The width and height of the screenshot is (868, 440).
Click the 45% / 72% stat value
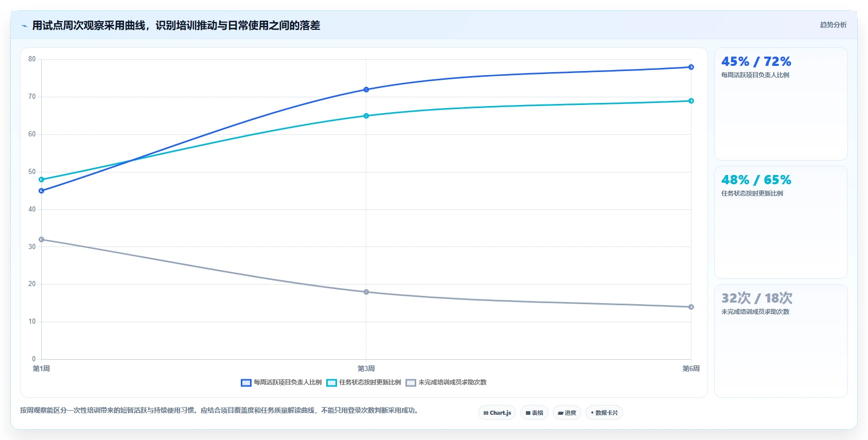pyautogui.click(x=756, y=62)
